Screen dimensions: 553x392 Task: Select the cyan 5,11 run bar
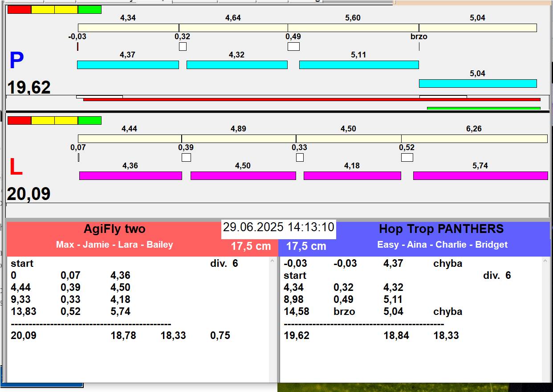pyautogui.click(x=359, y=65)
